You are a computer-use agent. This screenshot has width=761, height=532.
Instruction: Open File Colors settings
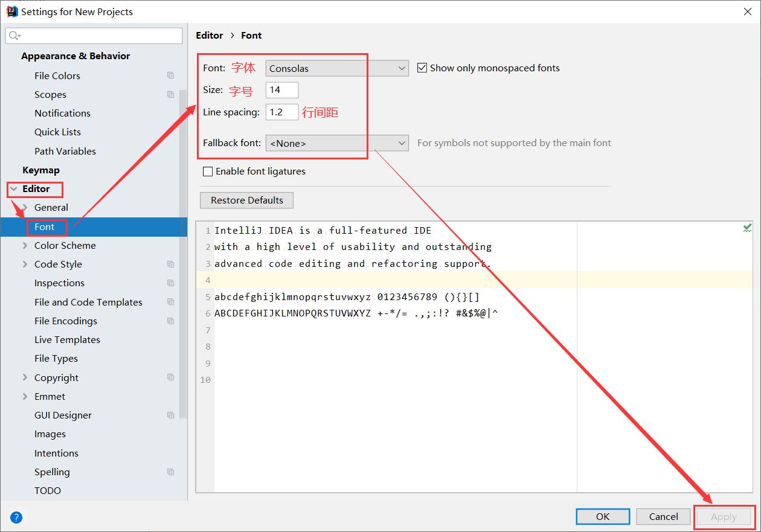[x=57, y=75]
